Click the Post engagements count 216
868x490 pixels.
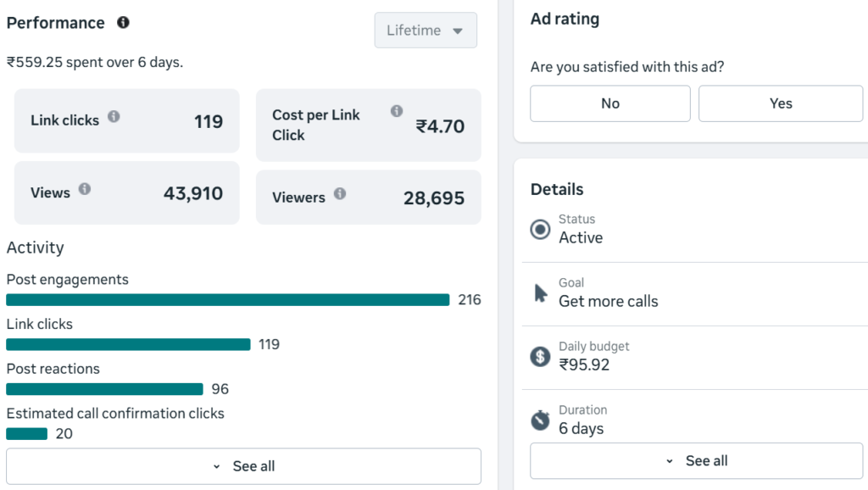(x=470, y=299)
